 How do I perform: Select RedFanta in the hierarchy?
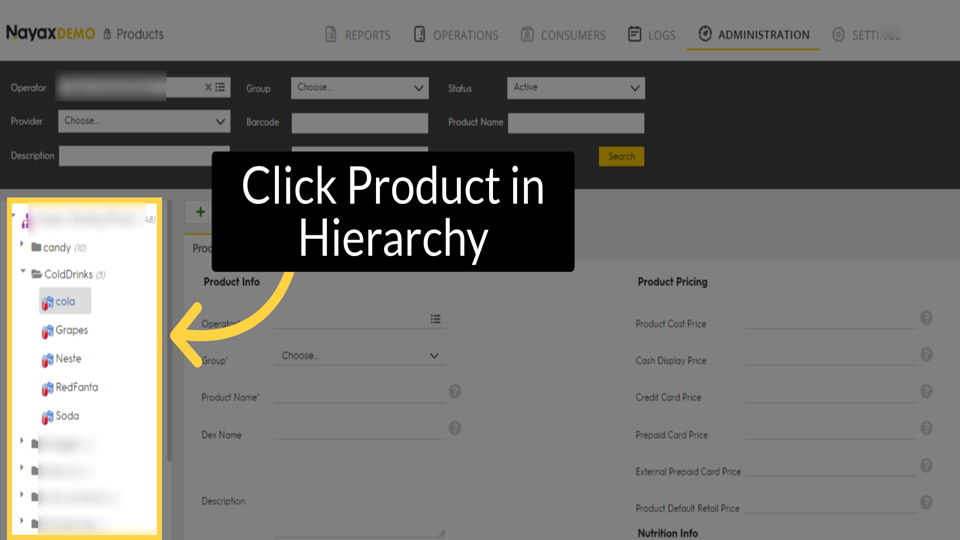[77, 387]
